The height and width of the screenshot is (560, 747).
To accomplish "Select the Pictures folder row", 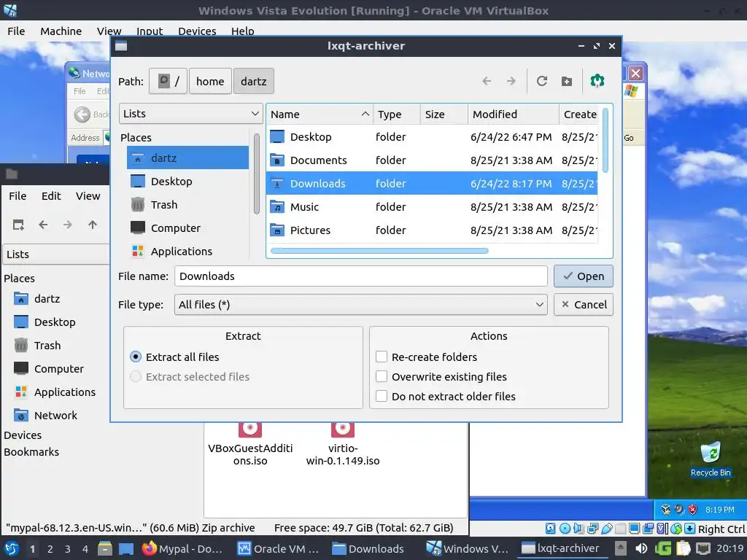I will [x=432, y=230].
